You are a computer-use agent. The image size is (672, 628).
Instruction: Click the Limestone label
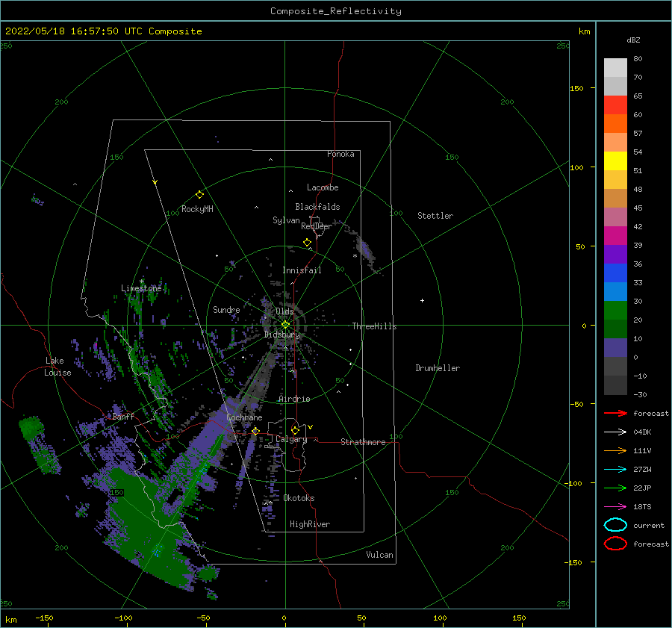click(141, 288)
